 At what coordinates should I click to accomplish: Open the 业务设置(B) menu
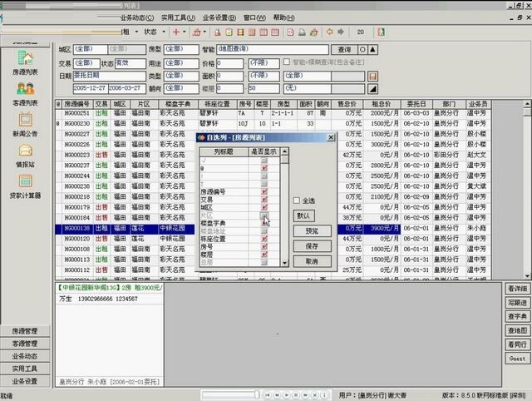pos(220,17)
